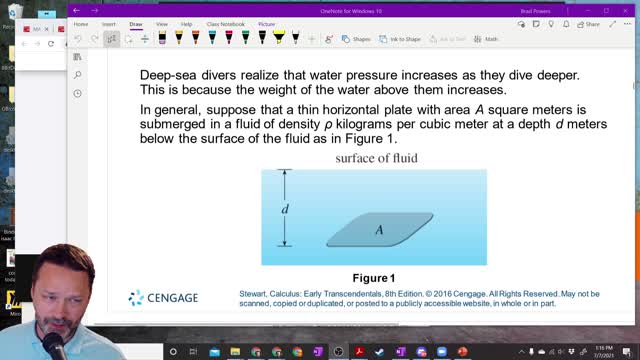This screenshot has height=360, width=640.
Task: Open the Windows Action Center
Action: click(627, 351)
